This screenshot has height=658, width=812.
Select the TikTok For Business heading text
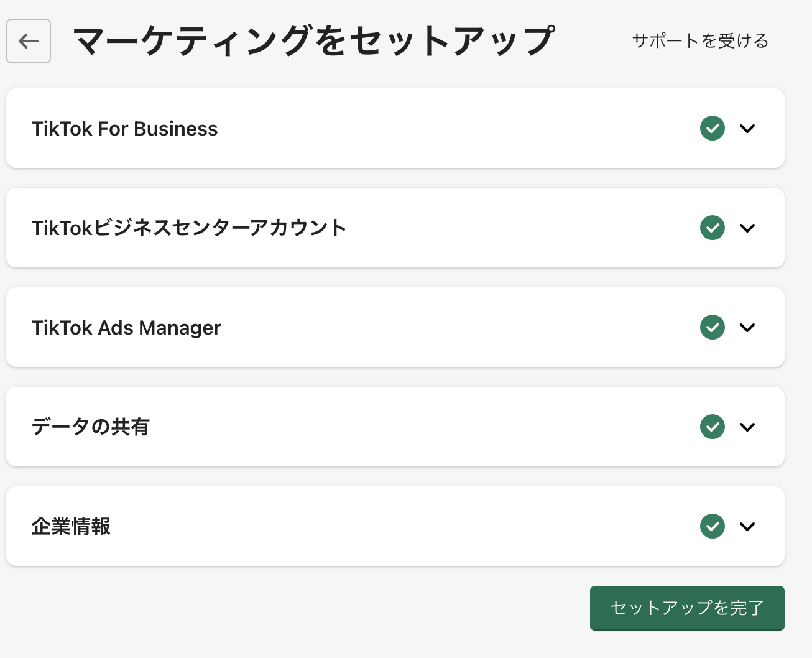point(124,129)
